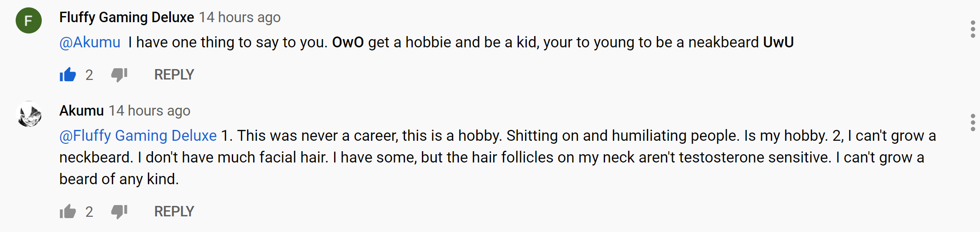This screenshot has height=232, width=980.
Task: Open the three-dot menu on Fluffy Gaming Deluxe's comment
Action: 973,29
